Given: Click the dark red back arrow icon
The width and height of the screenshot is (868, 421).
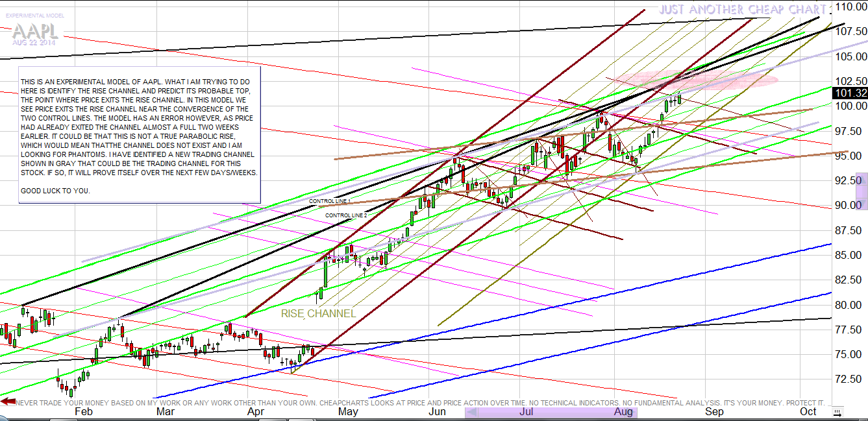Looking at the screenshot, I should click(8, 402).
